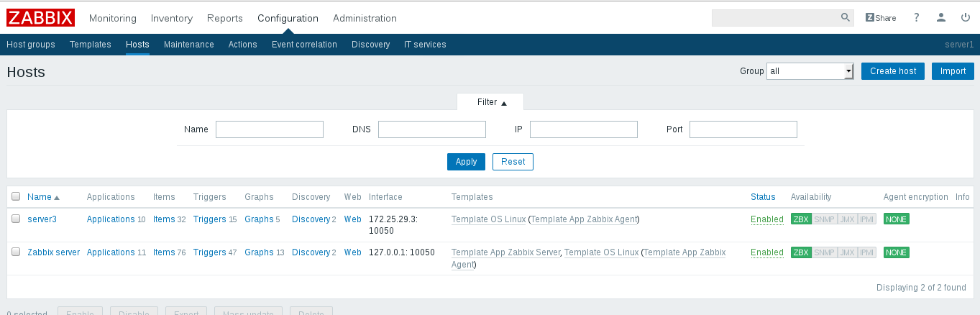Open help via the question mark icon
Screen dimensions: 980x315
[917, 18]
